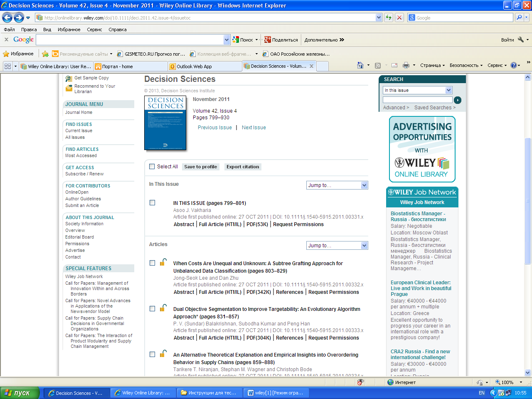The height and width of the screenshot is (399, 532).
Task: Open the Jump to dropdown under In This Issue
Action: coord(337,185)
